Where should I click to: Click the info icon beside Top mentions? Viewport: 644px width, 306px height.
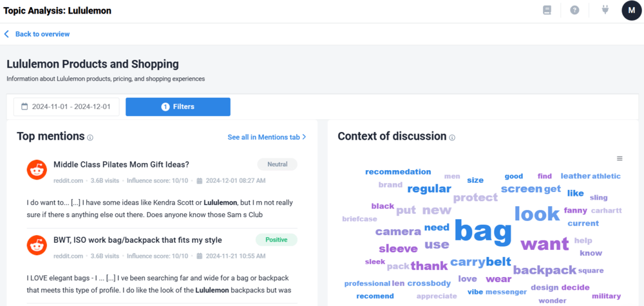pyautogui.click(x=90, y=138)
